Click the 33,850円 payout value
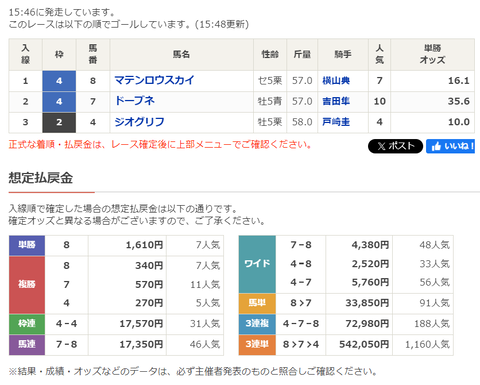 [367, 303]
